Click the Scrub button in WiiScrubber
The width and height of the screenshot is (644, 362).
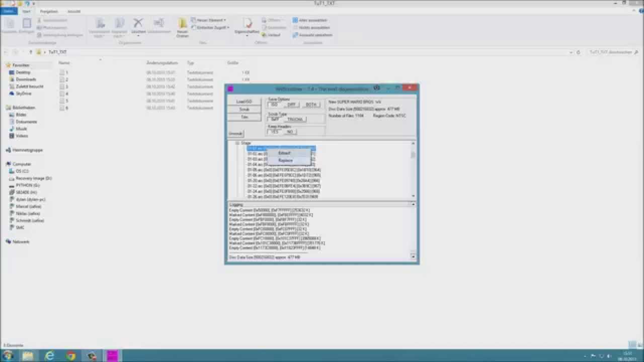pyautogui.click(x=244, y=109)
